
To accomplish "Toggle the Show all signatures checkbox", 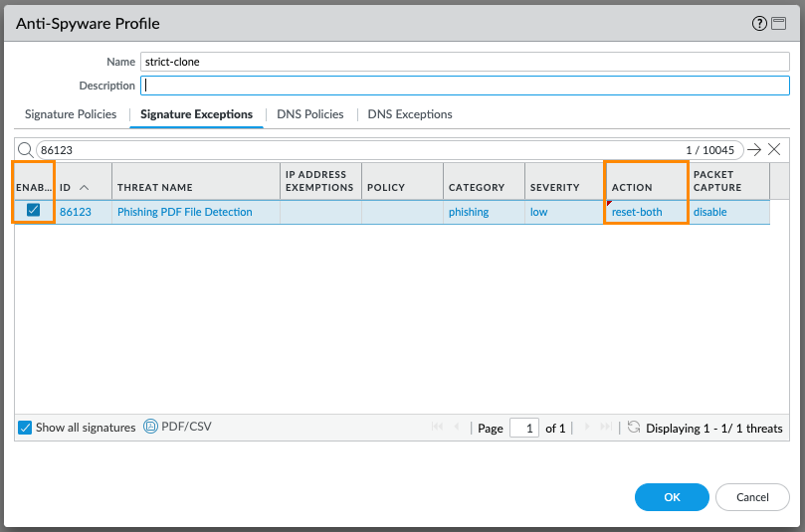I will (x=25, y=428).
